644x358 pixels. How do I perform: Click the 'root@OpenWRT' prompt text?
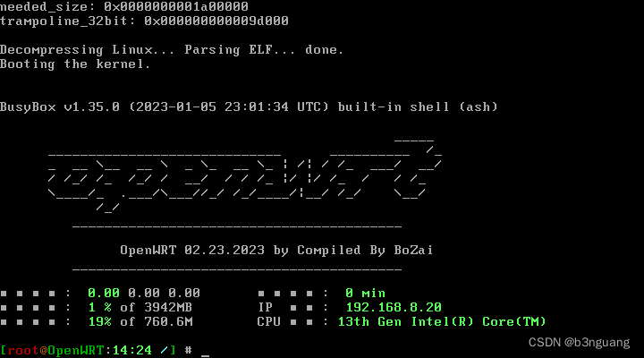click(55, 351)
